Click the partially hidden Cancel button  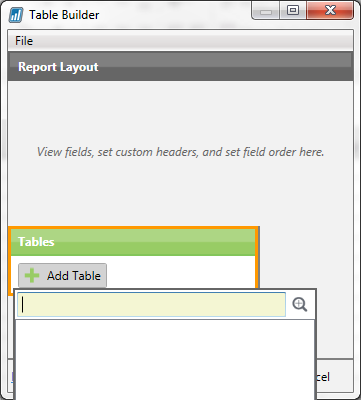[x=322, y=377]
